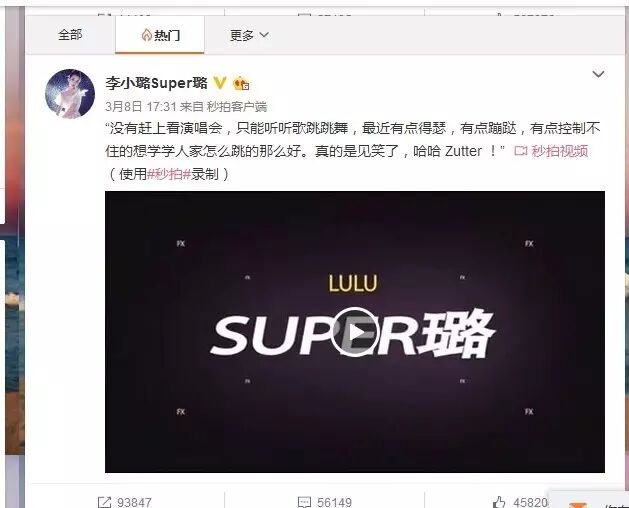Screen dimensions: 629x508
Task: Switch to the 全部 tab
Action: point(70,35)
